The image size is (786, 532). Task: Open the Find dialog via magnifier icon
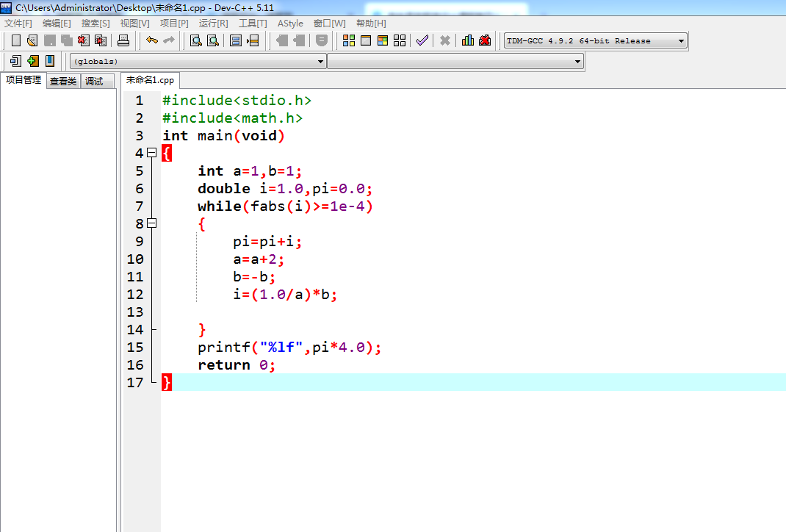(x=196, y=40)
